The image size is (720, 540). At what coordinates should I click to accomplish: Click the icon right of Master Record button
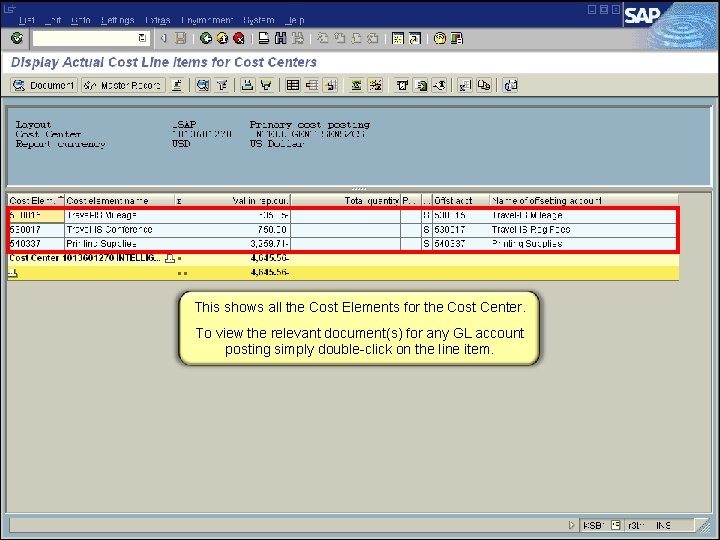(177, 85)
